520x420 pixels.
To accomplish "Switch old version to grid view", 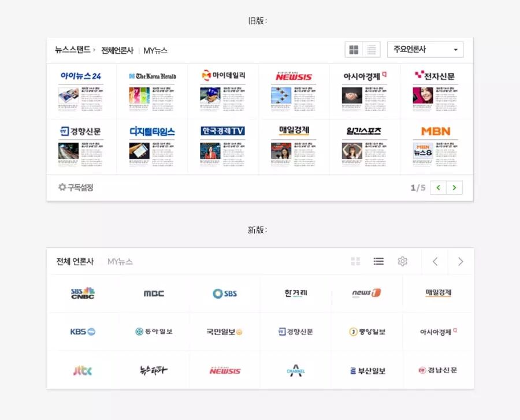I will (x=354, y=50).
